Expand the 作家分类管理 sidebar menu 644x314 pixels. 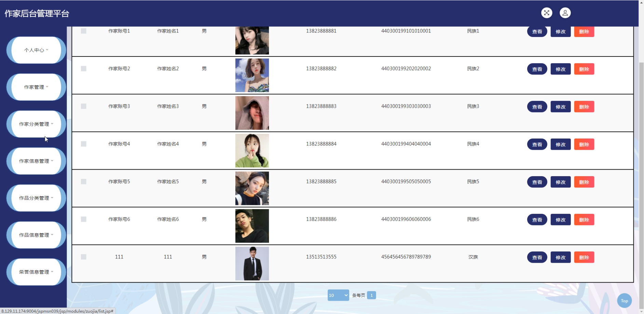point(36,124)
